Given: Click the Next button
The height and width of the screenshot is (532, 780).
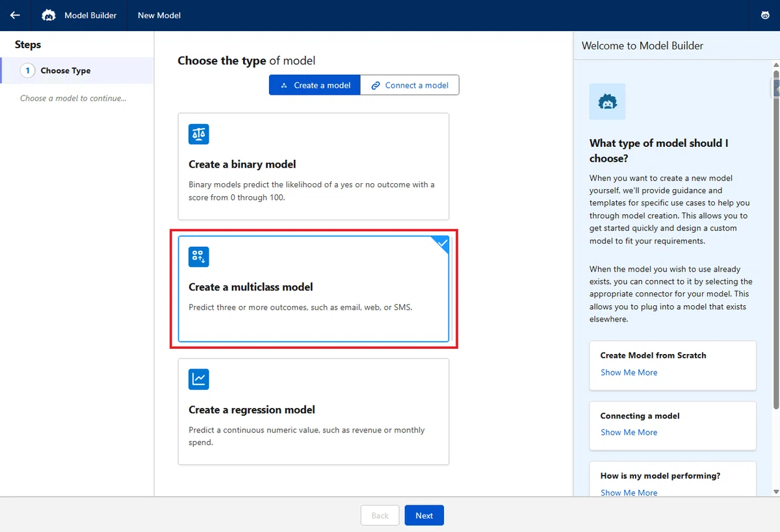Looking at the screenshot, I should 424,515.
